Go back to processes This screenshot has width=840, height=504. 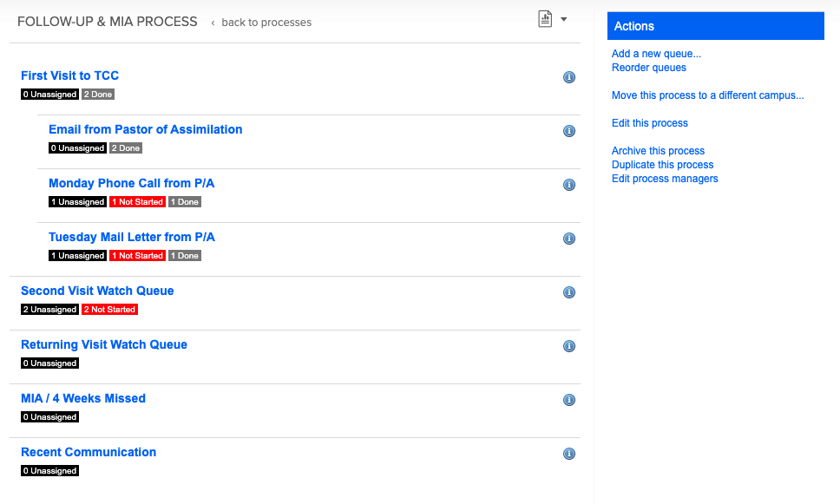(266, 23)
